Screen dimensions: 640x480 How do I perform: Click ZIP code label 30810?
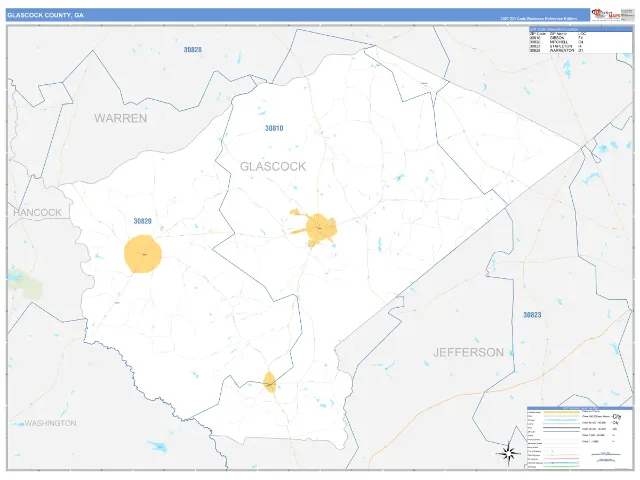274,128
